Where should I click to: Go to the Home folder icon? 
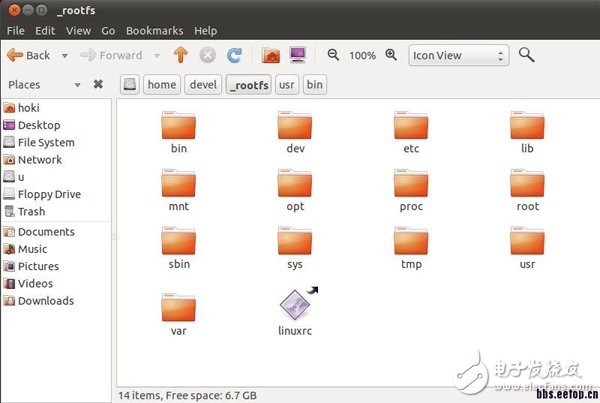(x=271, y=55)
